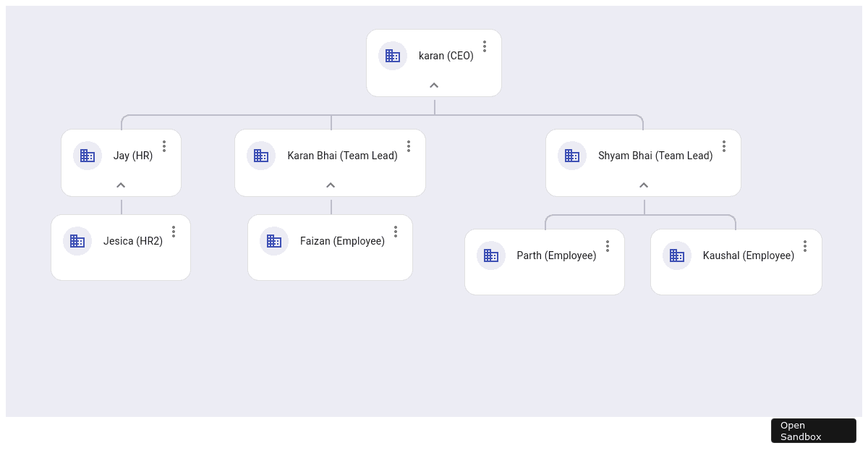Select Faizan (Employee)'s building avatar icon
Image resolution: width=868 pixels, height=456 pixels.
tap(274, 241)
